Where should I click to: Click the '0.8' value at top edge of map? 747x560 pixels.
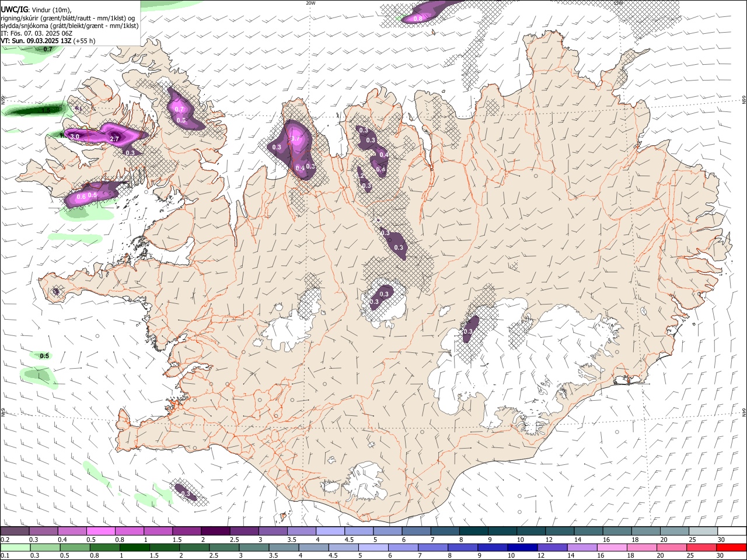(x=418, y=19)
